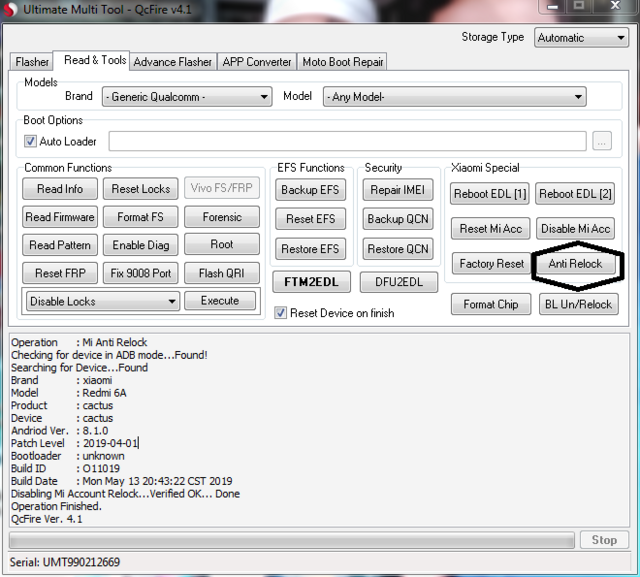Image resolution: width=640 pixels, height=577 pixels.
Task: Click the Reset Mi Acc button
Action: pos(491,229)
